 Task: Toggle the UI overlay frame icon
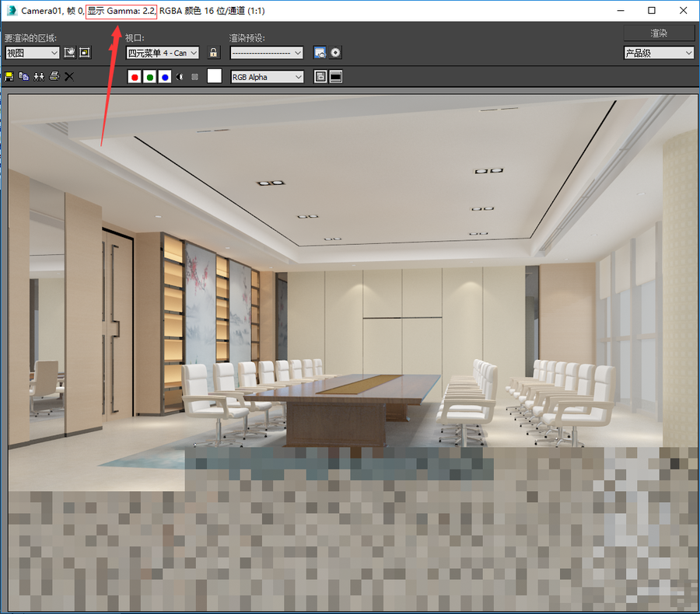point(320,77)
